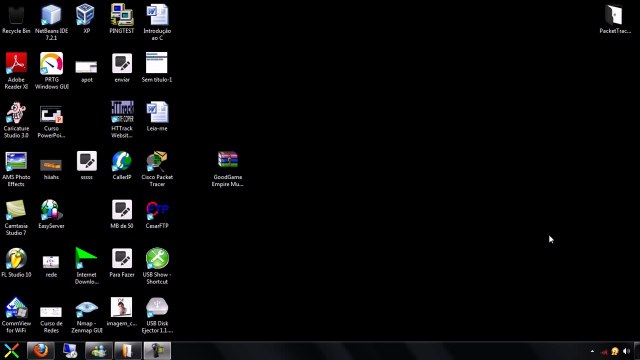The image size is (640, 360).
Task: Select the imagem_c... picture file
Action: pyautogui.click(x=122, y=311)
